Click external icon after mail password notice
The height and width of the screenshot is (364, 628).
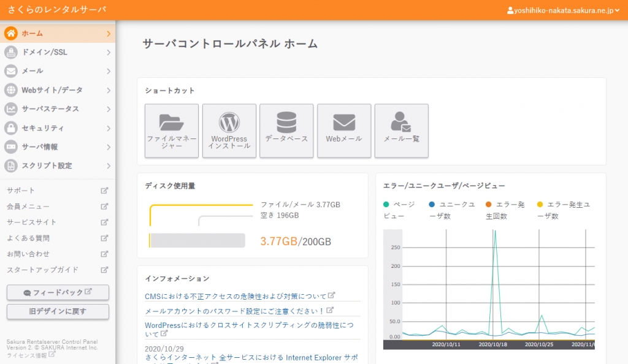pyautogui.click(x=329, y=310)
